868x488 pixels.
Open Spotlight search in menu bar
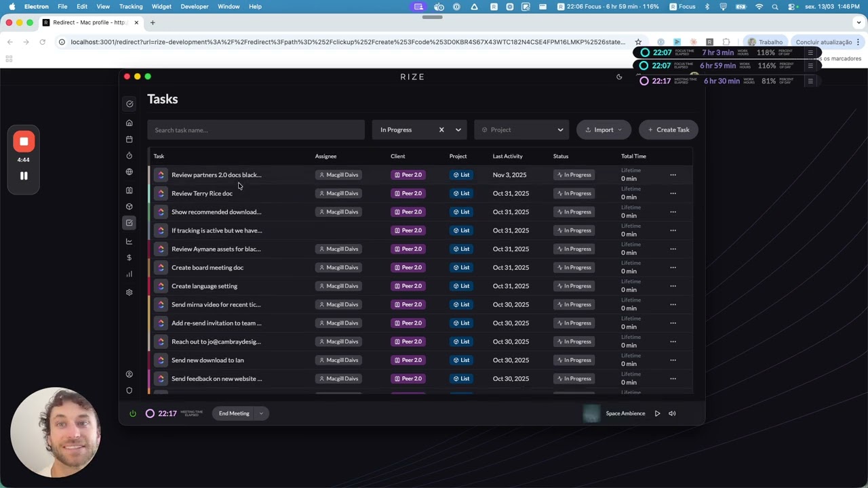775,6
